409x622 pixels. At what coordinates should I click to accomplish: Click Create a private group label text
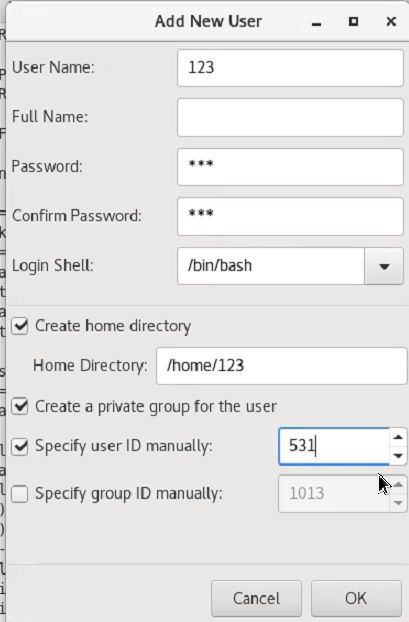[x=156, y=407]
